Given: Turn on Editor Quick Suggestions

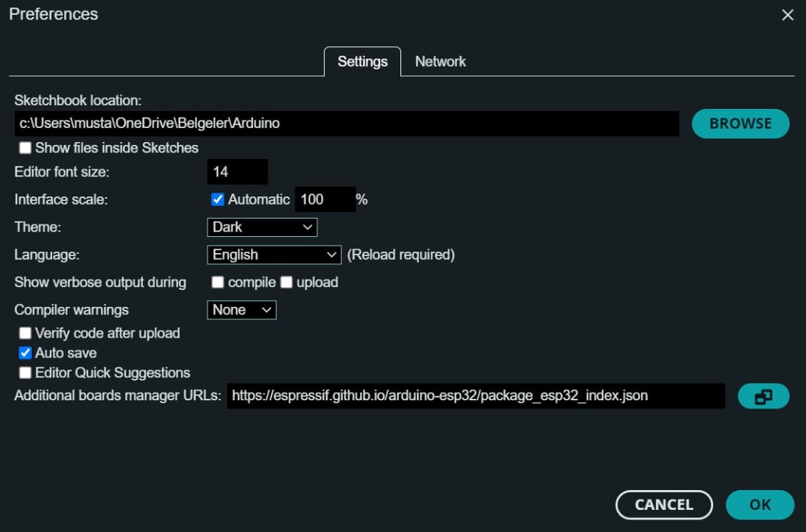Looking at the screenshot, I should [26, 373].
